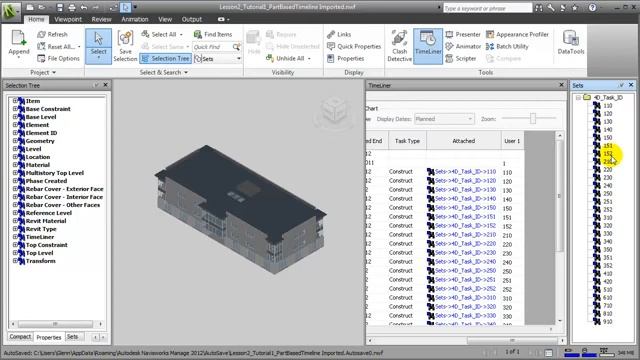
Task: Click the Quick Find search icon
Action: click(236, 47)
